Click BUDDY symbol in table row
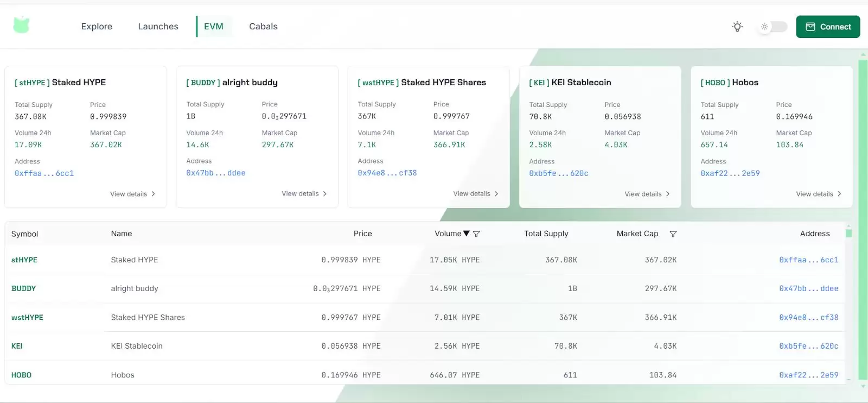This screenshot has width=868, height=403. click(23, 288)
